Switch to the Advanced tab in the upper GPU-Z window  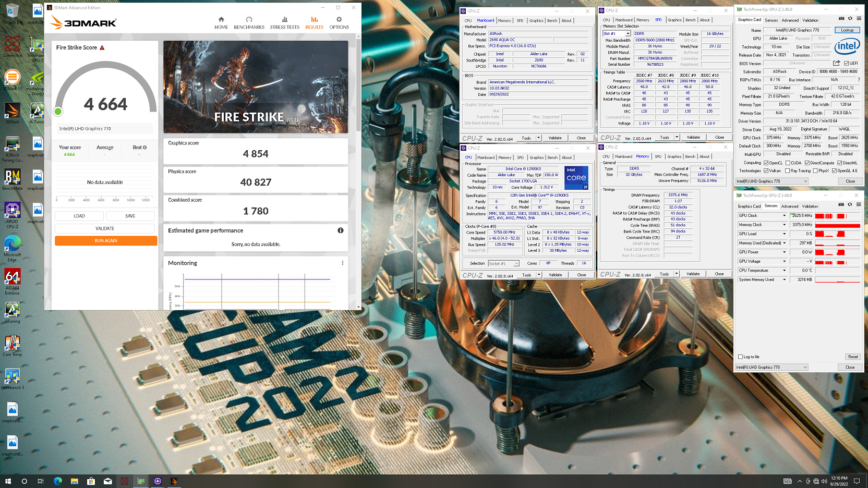790,20
